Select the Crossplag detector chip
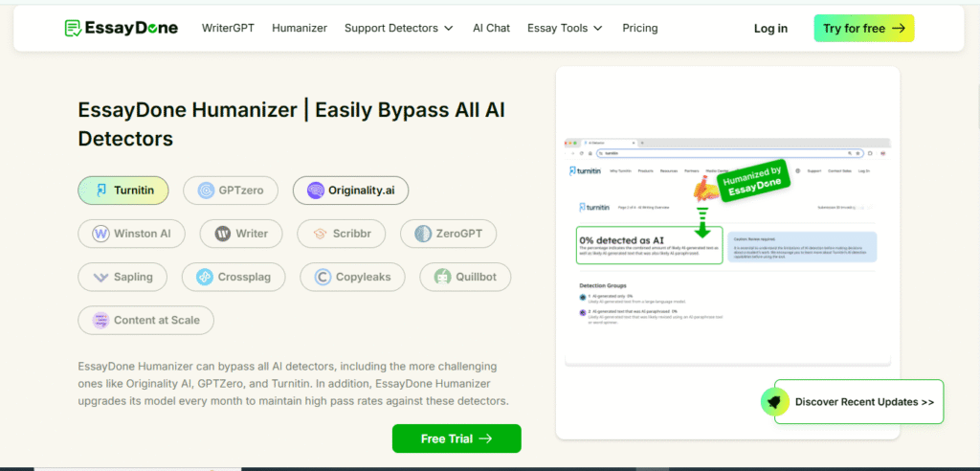This screenshot has height=471, width=980. tap(234, 277)
